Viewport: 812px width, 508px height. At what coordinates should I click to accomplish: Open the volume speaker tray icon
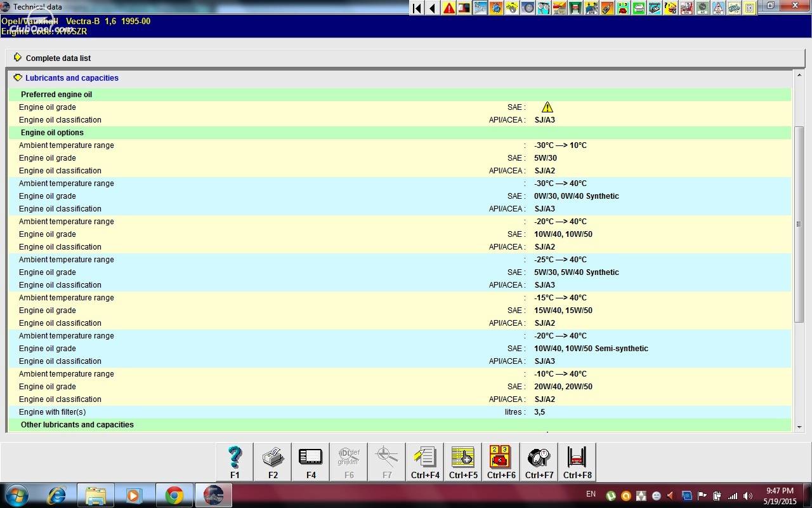pyautogui.click(x=748, y=496)
